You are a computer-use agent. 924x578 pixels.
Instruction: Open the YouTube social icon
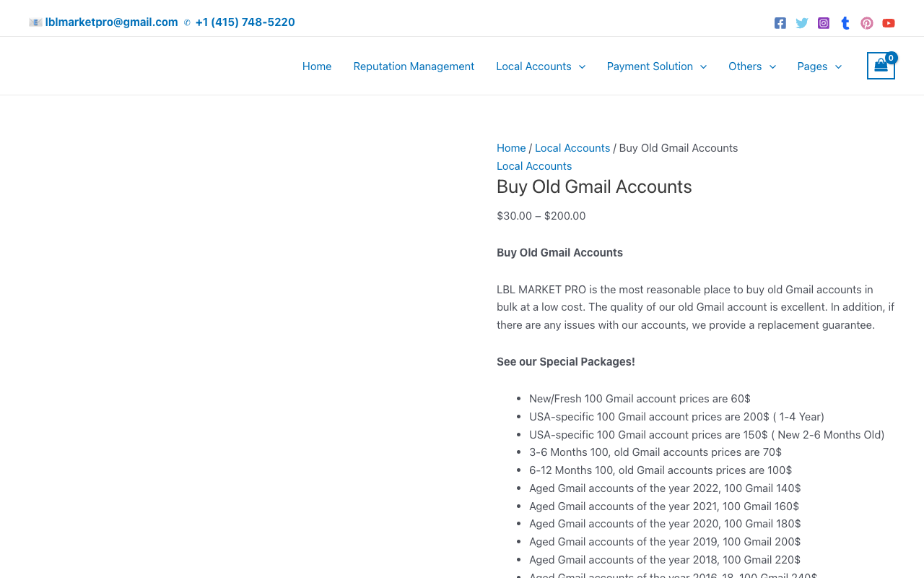click(x=889, y=23)
